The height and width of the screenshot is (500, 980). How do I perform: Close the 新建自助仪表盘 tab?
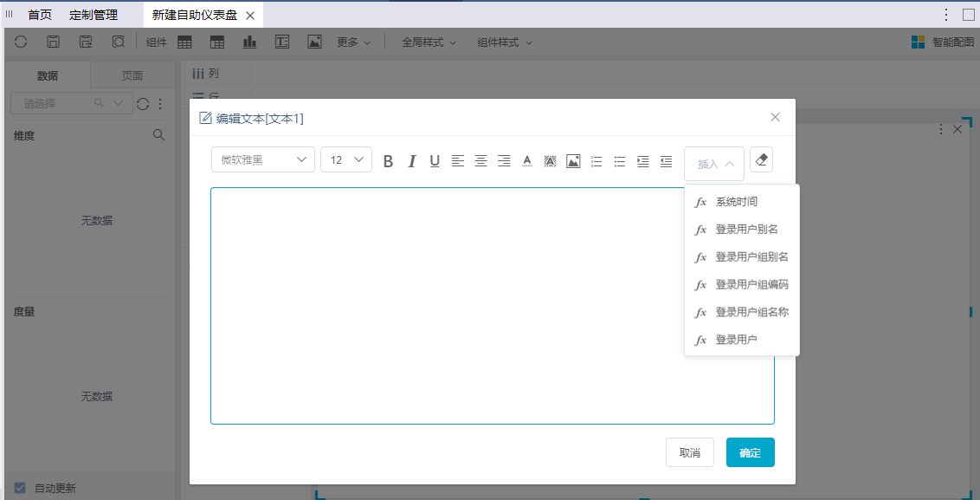(x=250, y=16)
